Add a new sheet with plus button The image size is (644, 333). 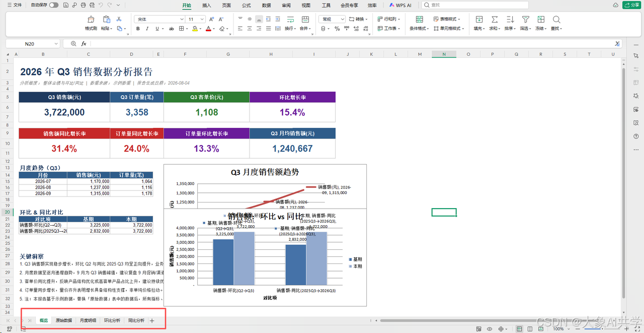152,320
